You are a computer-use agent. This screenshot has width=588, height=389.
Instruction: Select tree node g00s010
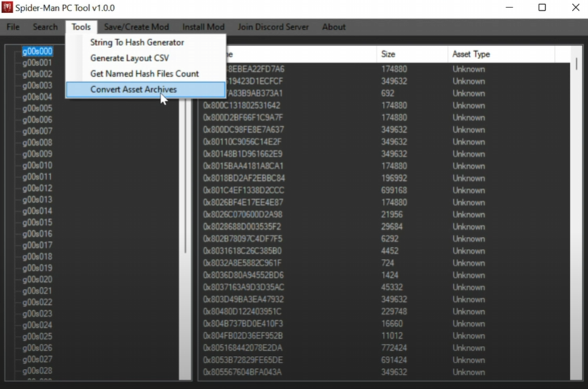[x=37, y=165]
